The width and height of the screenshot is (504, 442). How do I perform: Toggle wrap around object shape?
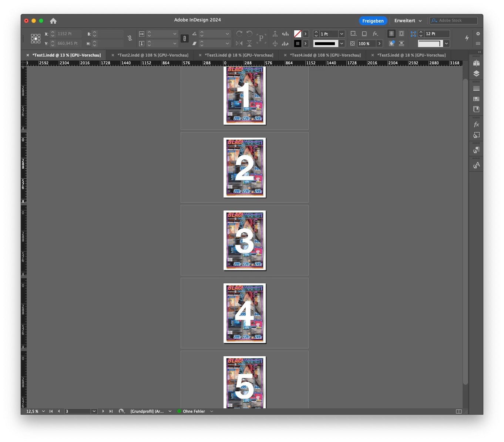(391, 43)
